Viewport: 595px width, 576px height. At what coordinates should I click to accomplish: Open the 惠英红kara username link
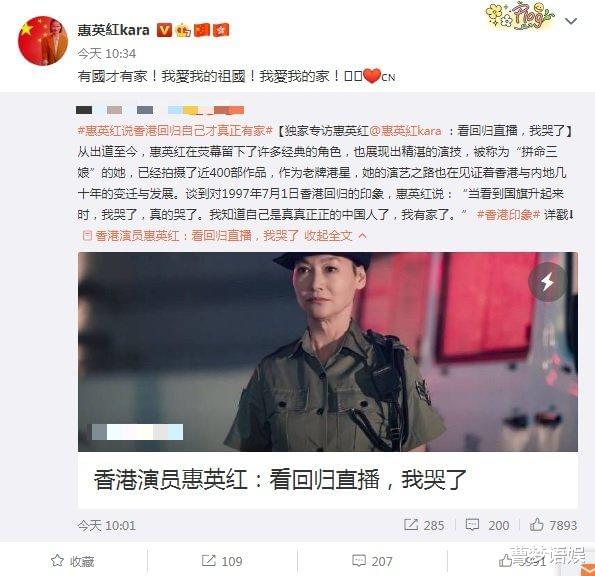point(113,30)
